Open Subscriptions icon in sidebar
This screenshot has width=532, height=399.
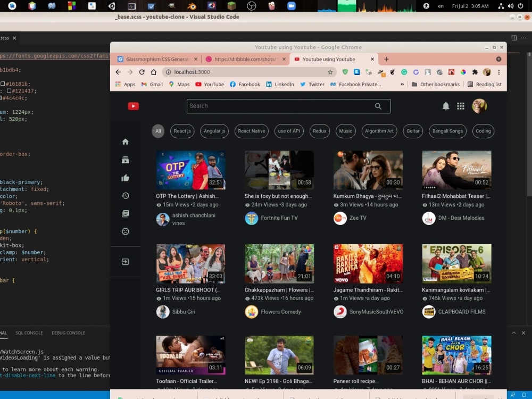[x=125, y=160]
